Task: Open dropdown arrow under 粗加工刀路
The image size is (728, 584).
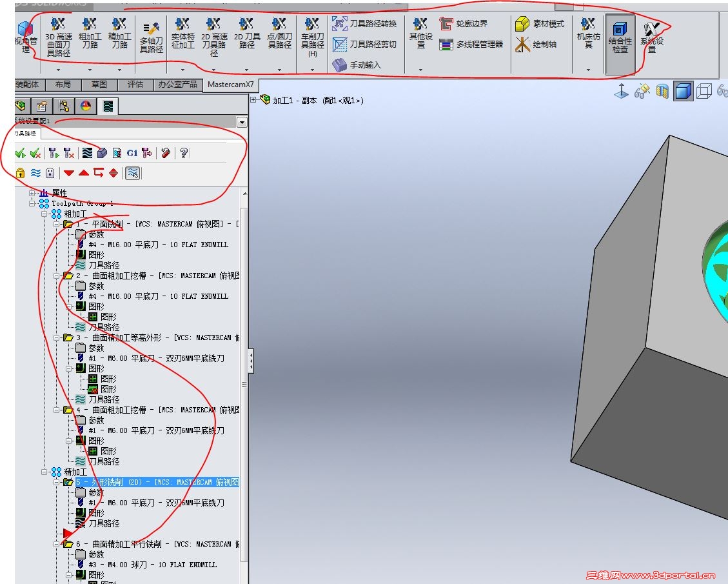Action: (x=90, y=70)
